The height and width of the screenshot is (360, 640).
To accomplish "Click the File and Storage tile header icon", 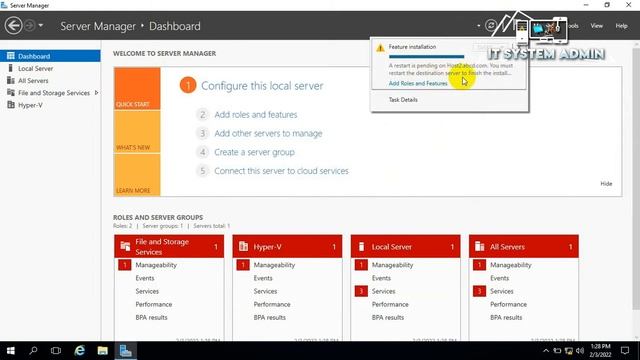I will tap(125, 247).
